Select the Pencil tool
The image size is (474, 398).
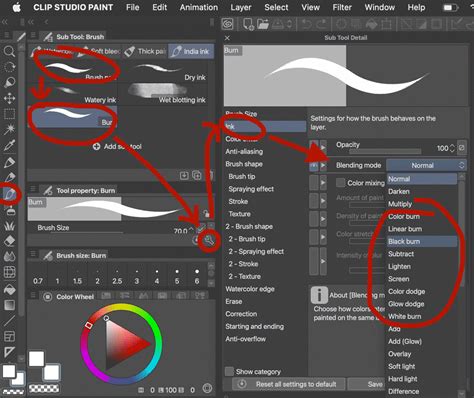click(x=9, y=178)
